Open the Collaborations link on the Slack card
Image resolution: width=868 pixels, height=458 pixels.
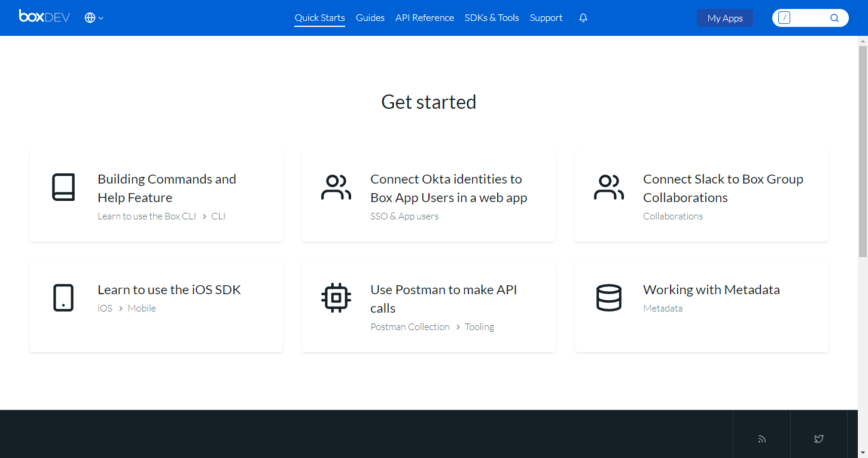click(672, 216)
